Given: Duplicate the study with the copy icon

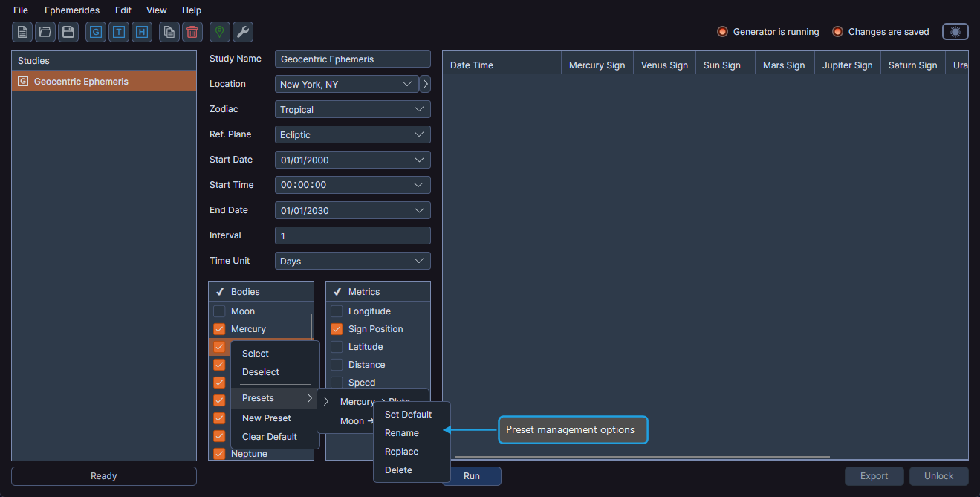Looking at the screenshot, I should click(169, 32).
